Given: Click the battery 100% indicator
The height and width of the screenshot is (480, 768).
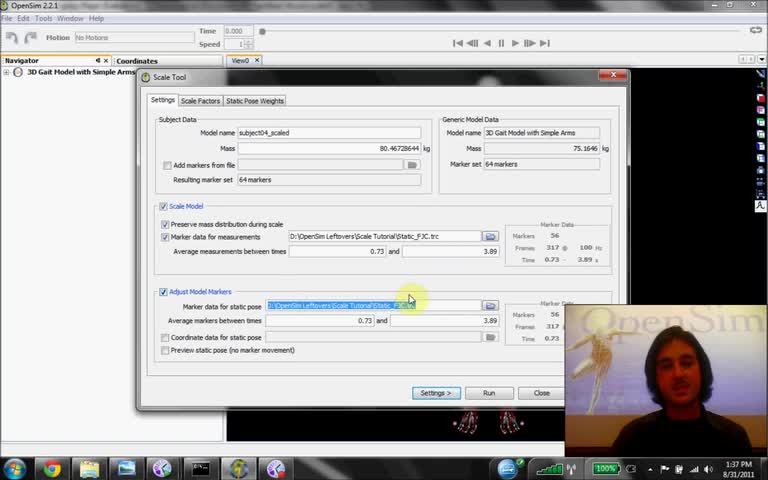Looking at the screenshot, I should pyautogui.click(x=605, y=469).
